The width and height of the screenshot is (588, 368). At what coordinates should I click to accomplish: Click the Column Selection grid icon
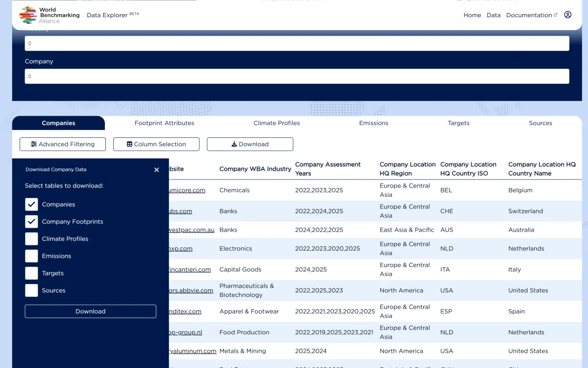pos(129,144)
